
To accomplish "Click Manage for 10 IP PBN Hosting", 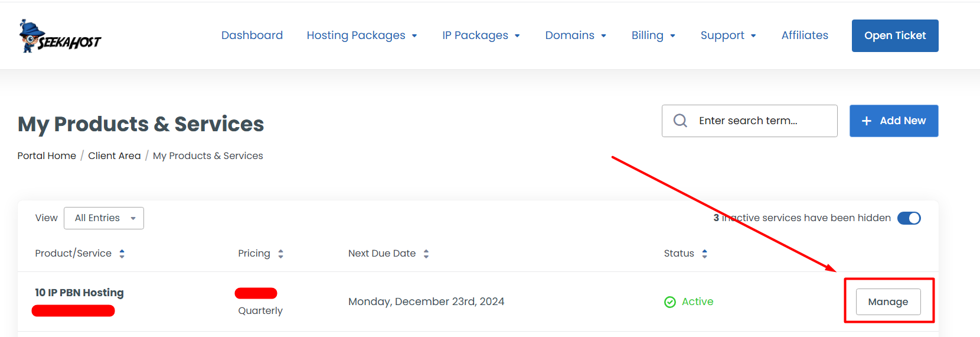I will click(888, 302).
